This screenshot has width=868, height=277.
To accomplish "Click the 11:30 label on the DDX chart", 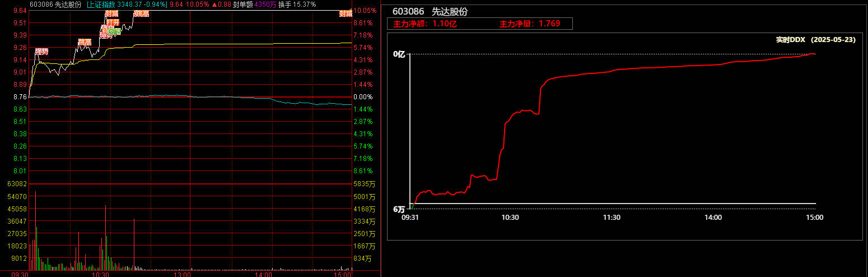I will point(612,218).
